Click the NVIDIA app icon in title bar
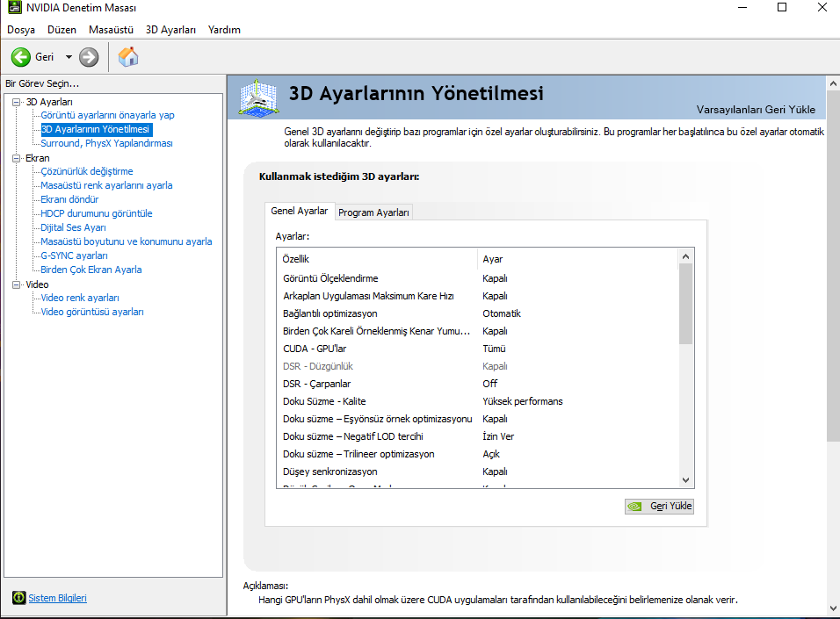840x619 pixels. click(14, 8)
